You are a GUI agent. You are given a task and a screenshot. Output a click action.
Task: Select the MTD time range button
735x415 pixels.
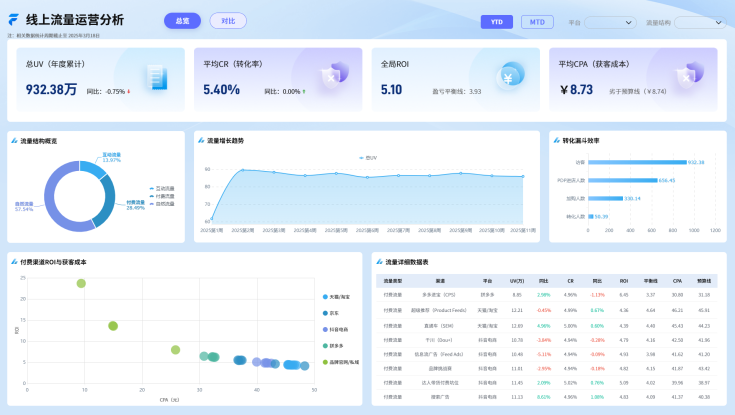(x=537, y=22)
